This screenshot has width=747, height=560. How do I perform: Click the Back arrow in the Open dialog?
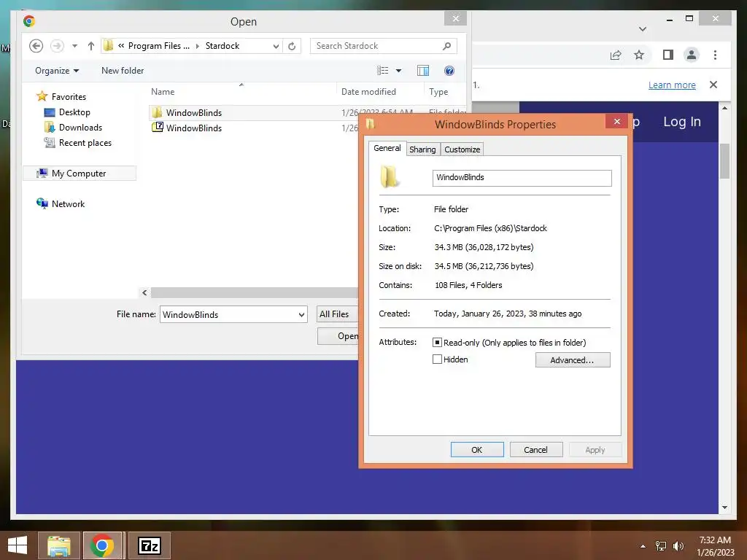[36, 46]
